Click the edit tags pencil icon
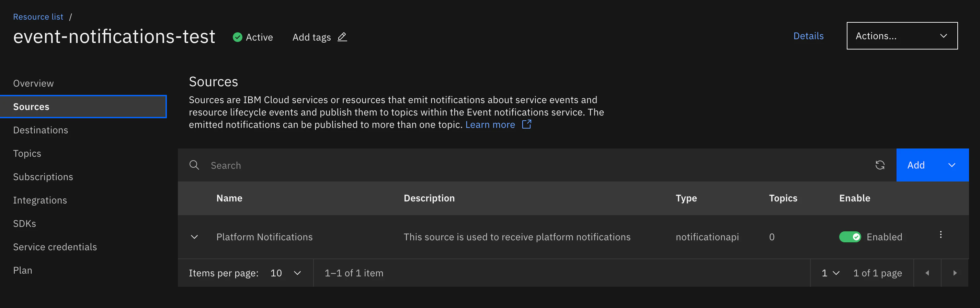The height and width of the screenshot is (308, 980). (342, 37)
